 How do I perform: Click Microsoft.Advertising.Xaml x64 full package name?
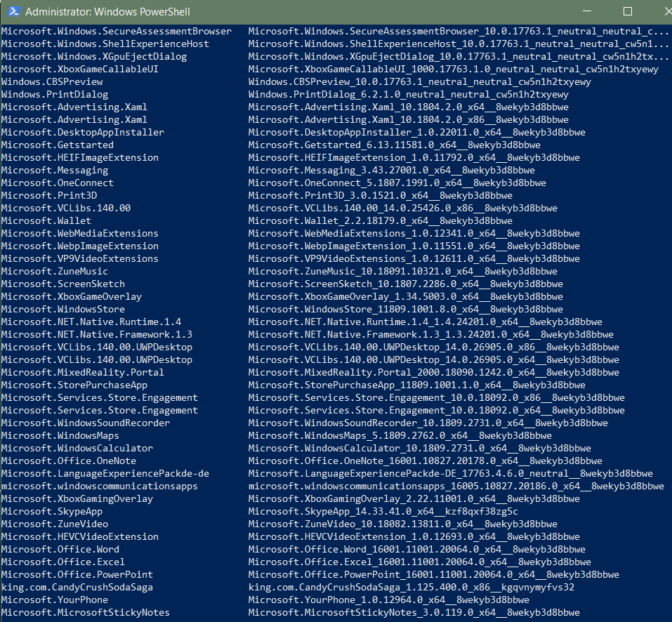(x=409, y=107)
